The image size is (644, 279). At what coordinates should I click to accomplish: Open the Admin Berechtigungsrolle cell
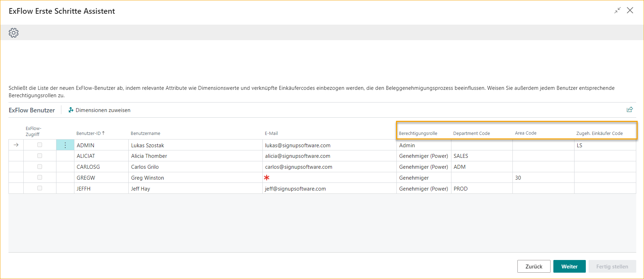pos(424,145)
